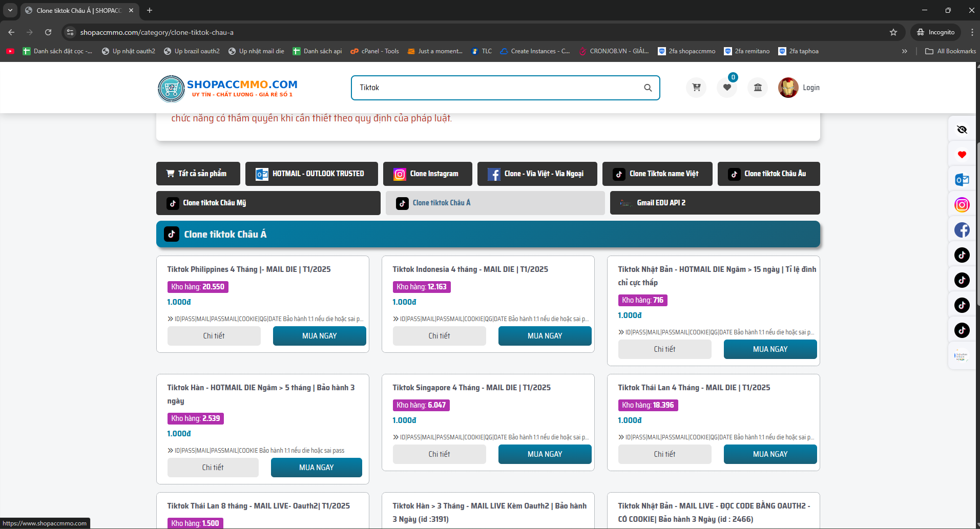
Task: Open the shopping cart icon
Action: point(696,88)
